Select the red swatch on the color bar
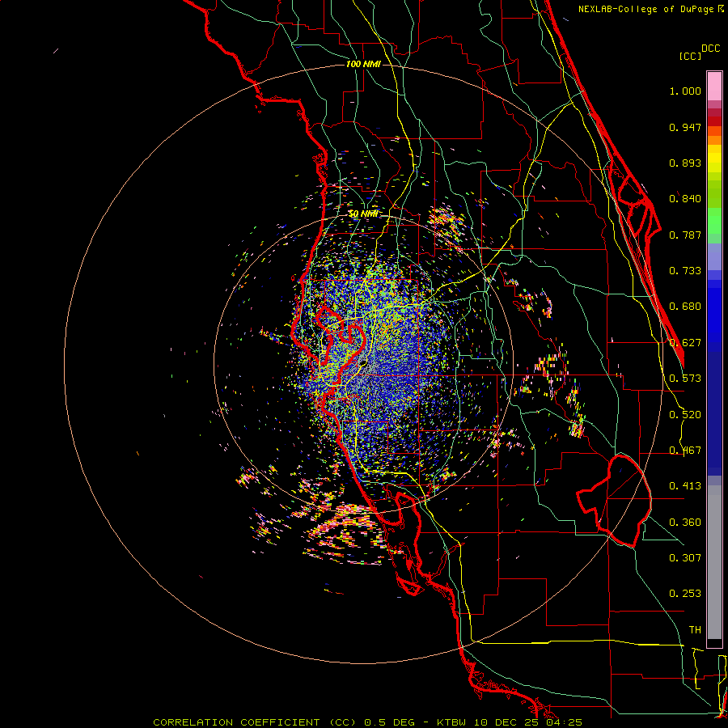This screenshot has height=728, width=728. tap(714, 121)
